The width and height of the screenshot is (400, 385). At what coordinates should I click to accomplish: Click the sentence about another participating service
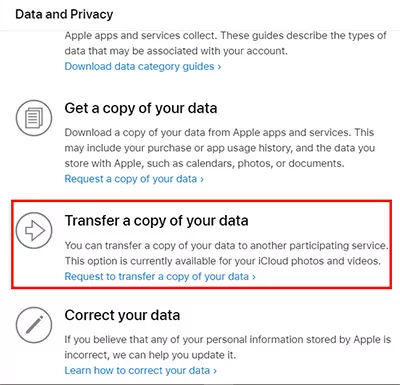[x=226, y=246]
